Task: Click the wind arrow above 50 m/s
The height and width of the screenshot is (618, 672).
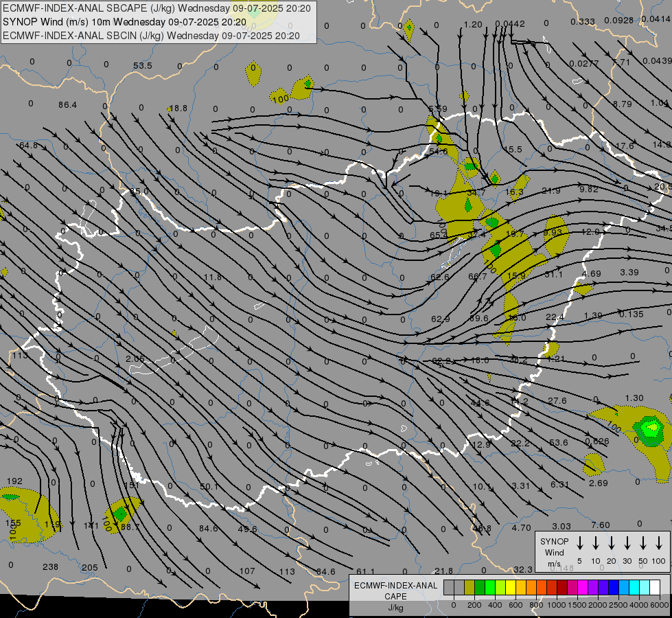Action: [643, 543]
